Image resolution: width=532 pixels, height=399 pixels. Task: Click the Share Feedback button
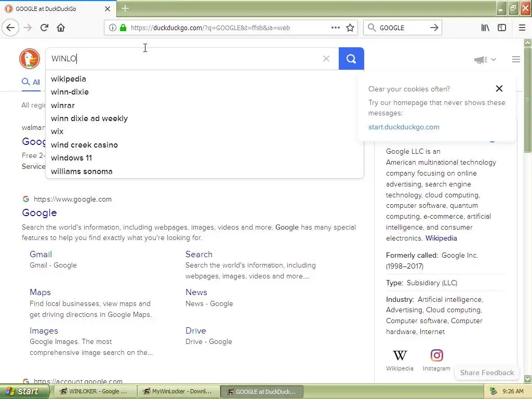[x=487, y=373]
